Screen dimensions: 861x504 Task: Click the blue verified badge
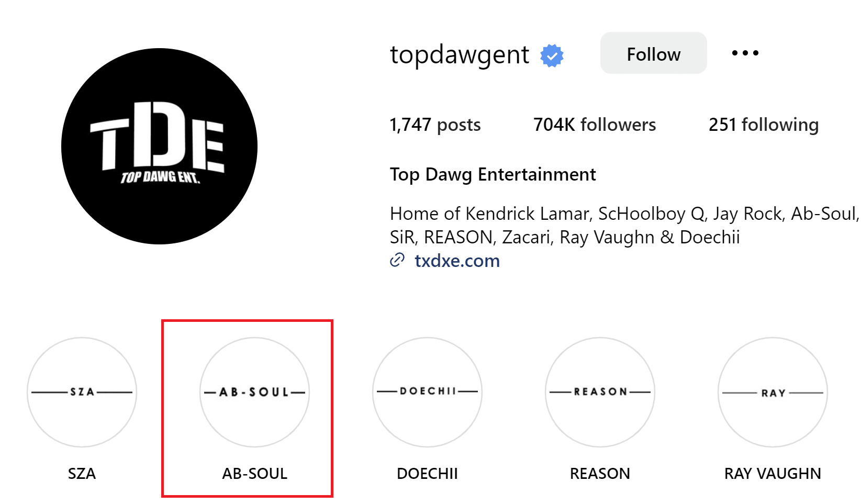pyautogui.click(x=552, y=55)
